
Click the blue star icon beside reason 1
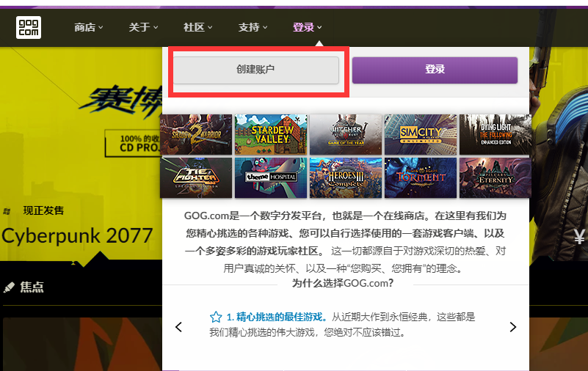216,317
